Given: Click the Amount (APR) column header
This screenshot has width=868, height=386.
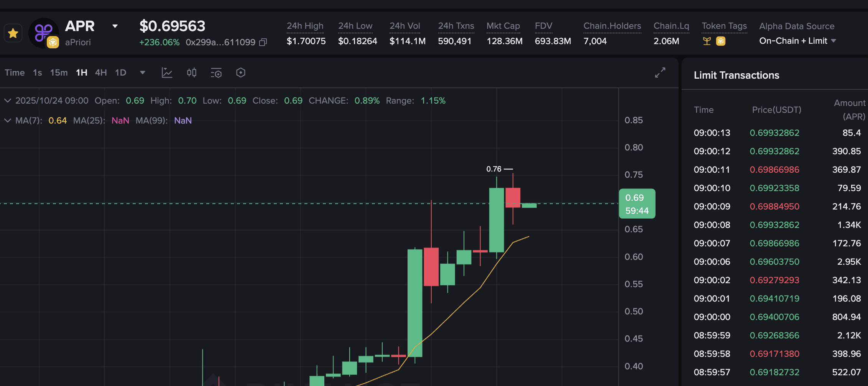Looking at the screenshot, I should coord(850,110).
